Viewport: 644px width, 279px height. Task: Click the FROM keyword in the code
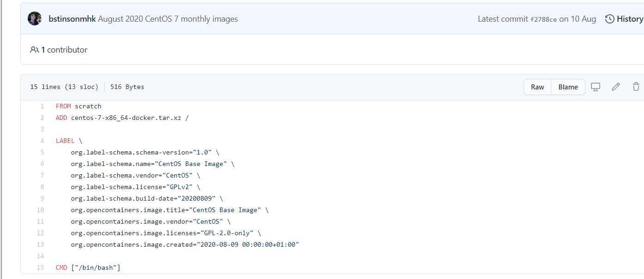[x=63, y=106]
